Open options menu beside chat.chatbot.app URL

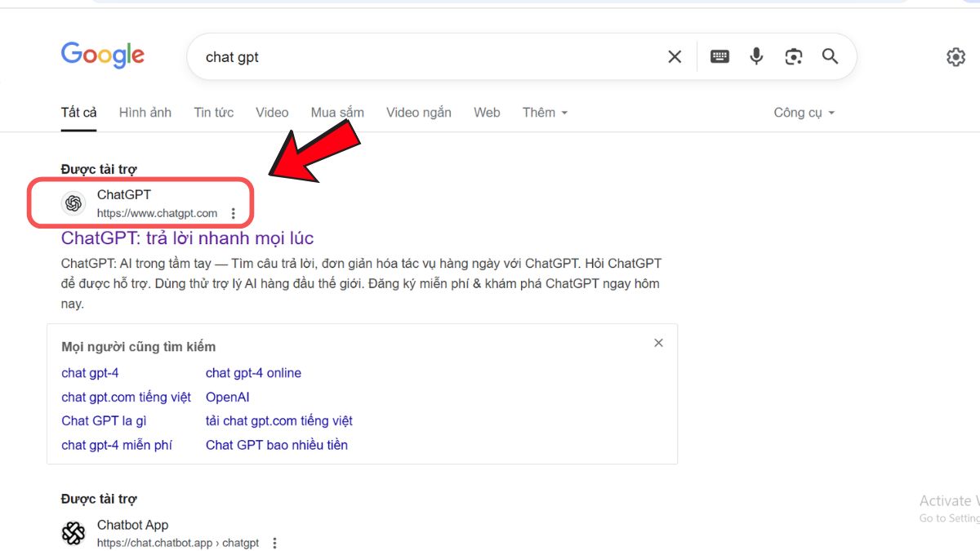[x=274, y=543]
